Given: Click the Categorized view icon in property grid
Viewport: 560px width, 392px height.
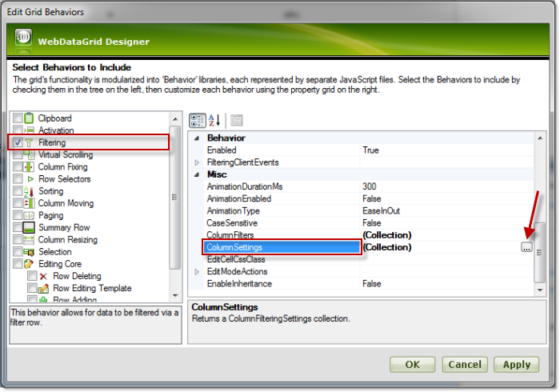Looking at the screenshot, I should tap(197, 121).
